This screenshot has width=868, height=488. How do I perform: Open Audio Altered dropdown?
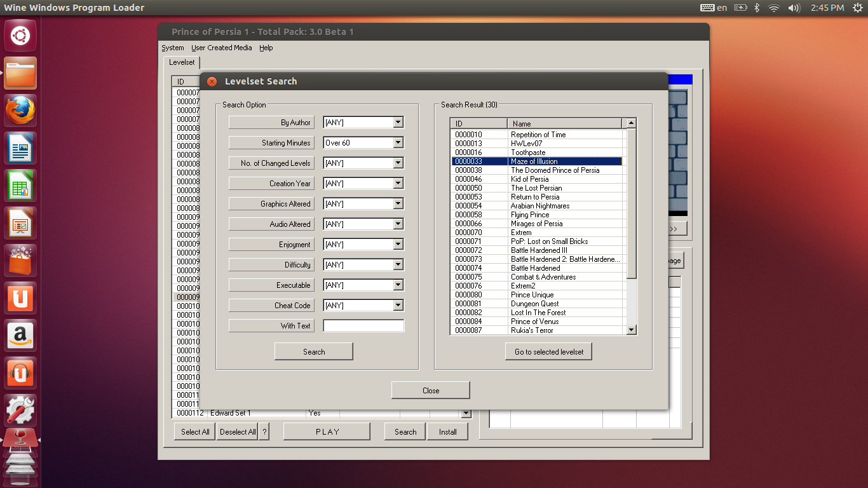pyautogui.click(x=398, y=224)
